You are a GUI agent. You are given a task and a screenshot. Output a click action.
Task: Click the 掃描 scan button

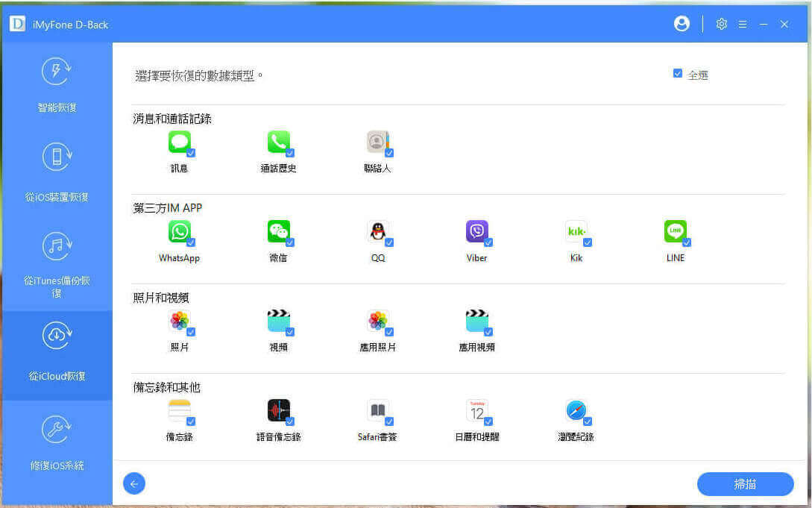[745, 484]
